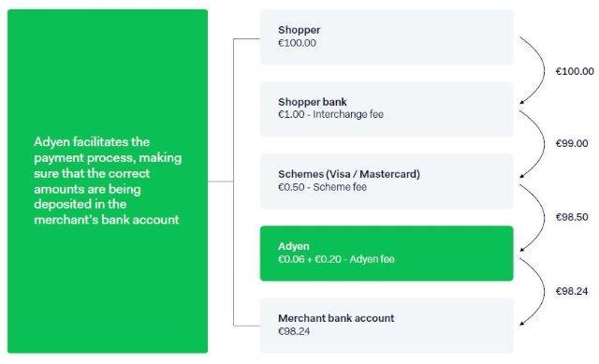Click the €98.50 flow amount label
Screen dimensions: 599x364
pos(572,217)
